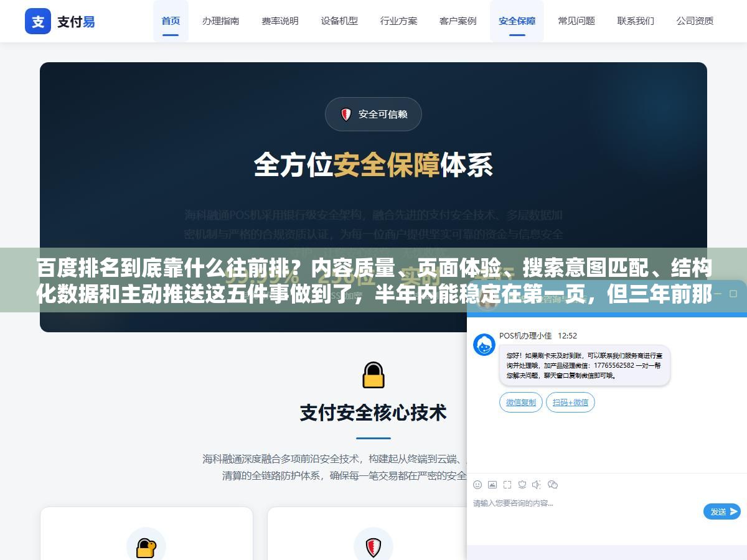Click the POS机办理小佳 agent avatar
The height and width of the screenshot is (560, 747).
click(x=484, y=345)
